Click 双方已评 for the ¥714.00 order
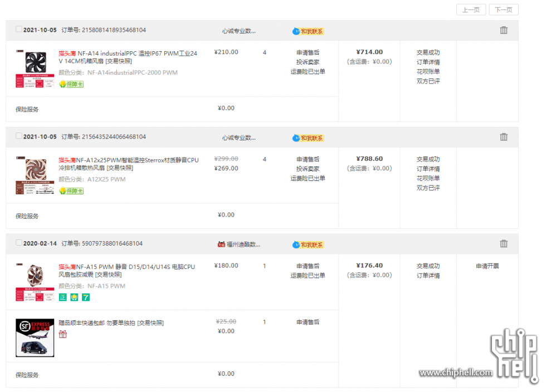Screen dimensions: 546x392 pos(428,81)
